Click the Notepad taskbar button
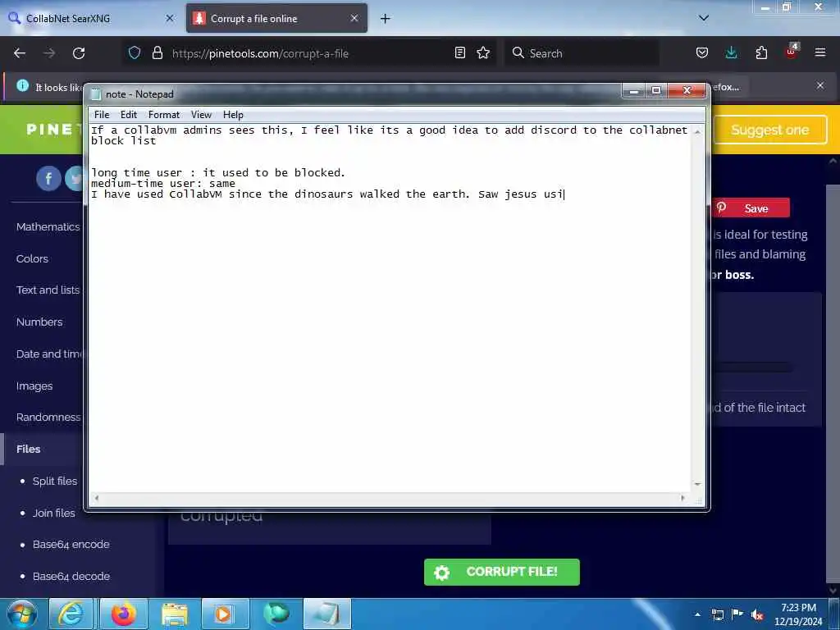840x630 pixels. (326, 614)
